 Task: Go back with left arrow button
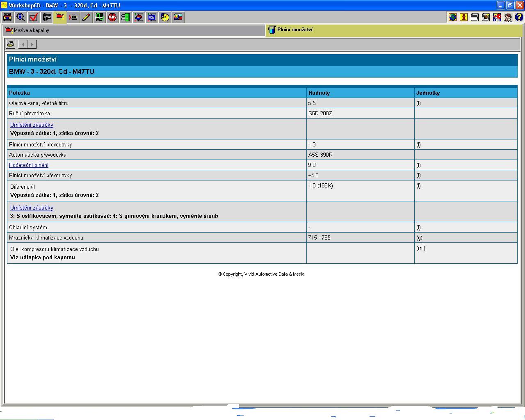point(23,44)
